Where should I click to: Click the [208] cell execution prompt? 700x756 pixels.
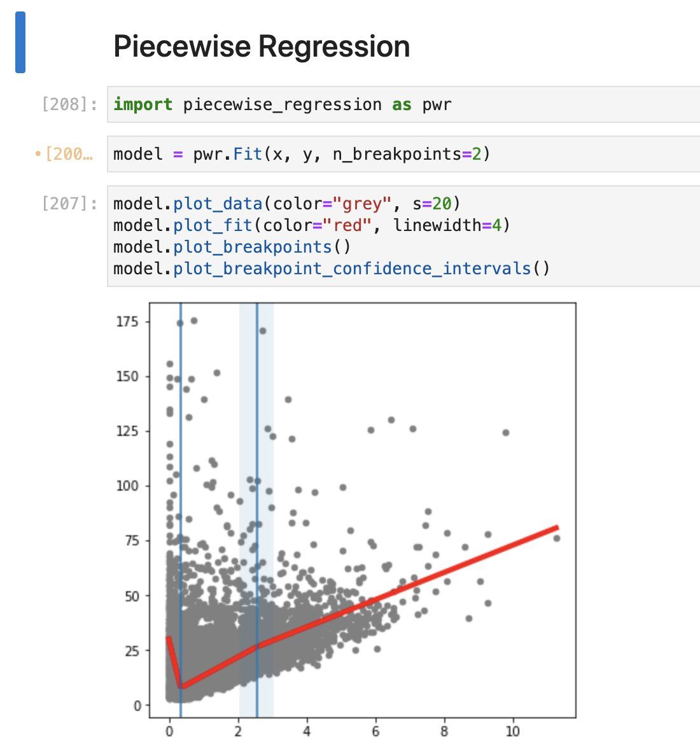69,104
